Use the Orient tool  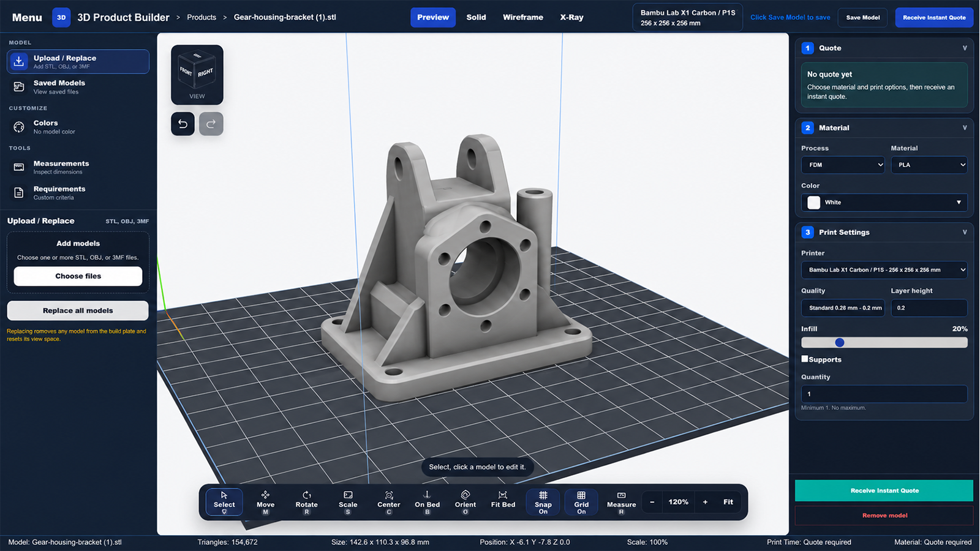pyautogui.click(x=466, y=502)
